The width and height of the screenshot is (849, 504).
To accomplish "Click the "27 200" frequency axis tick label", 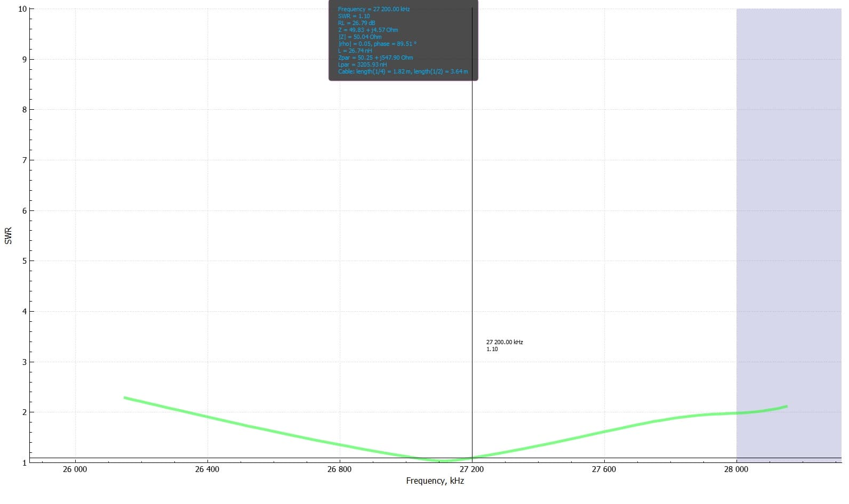I will pyautogui.click(x=472, y=469).
